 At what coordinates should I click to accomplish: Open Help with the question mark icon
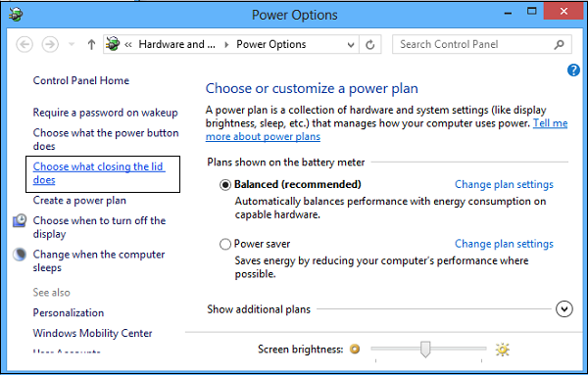pos(573,70)
